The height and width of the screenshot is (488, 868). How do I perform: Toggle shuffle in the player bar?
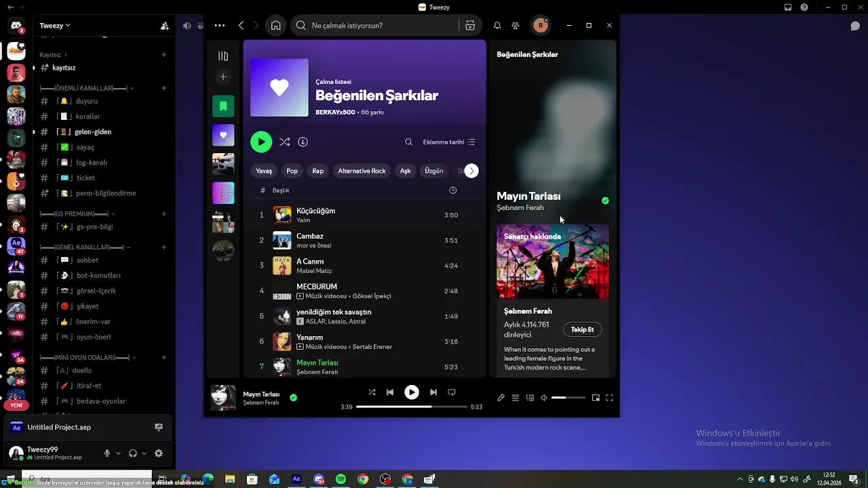[x=372, y=392]
